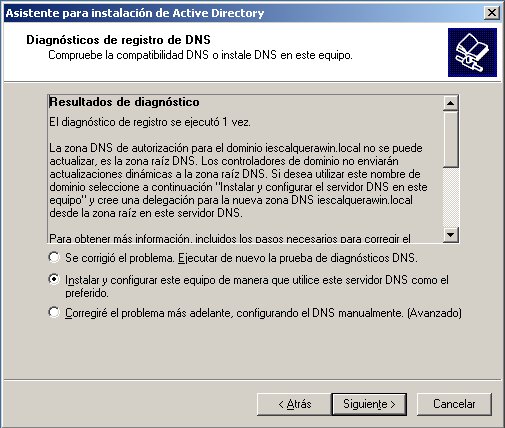
Task: Click the scrollbar thumb in diagnostic results
Action: pyautogui.click(x=451, y=139)
